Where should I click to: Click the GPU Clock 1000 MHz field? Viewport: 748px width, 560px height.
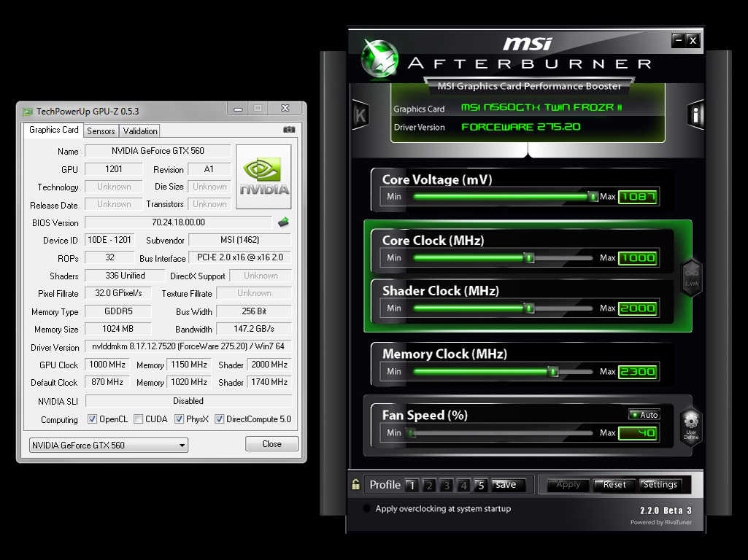coord(107,365)
